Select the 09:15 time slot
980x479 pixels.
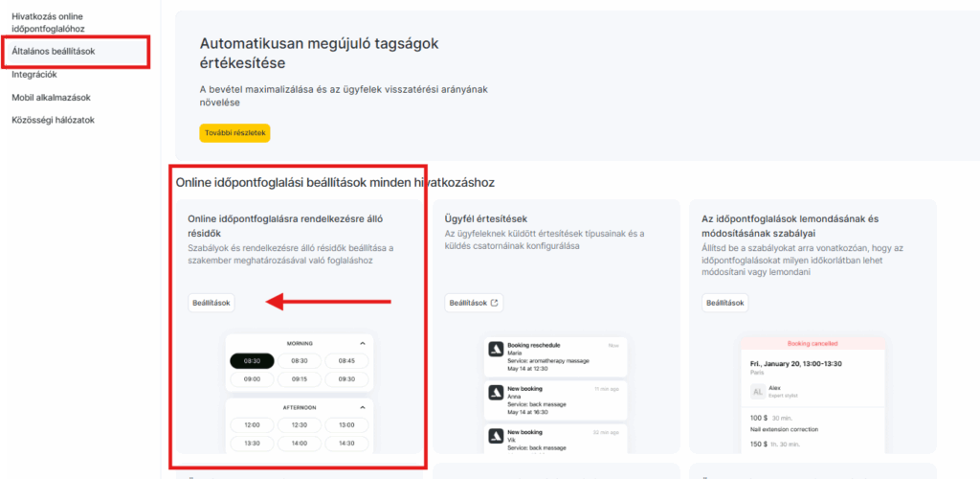[300, 378]
